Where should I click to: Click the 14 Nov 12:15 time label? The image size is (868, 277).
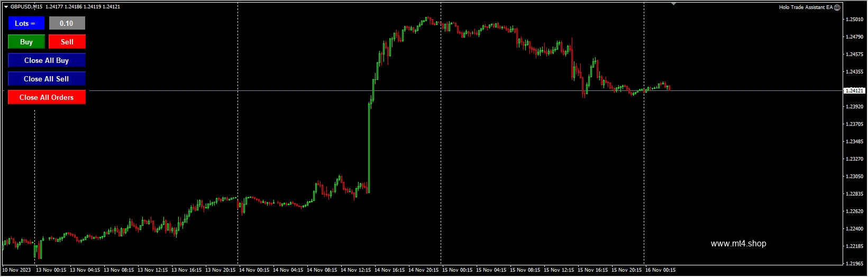point(356,270)
